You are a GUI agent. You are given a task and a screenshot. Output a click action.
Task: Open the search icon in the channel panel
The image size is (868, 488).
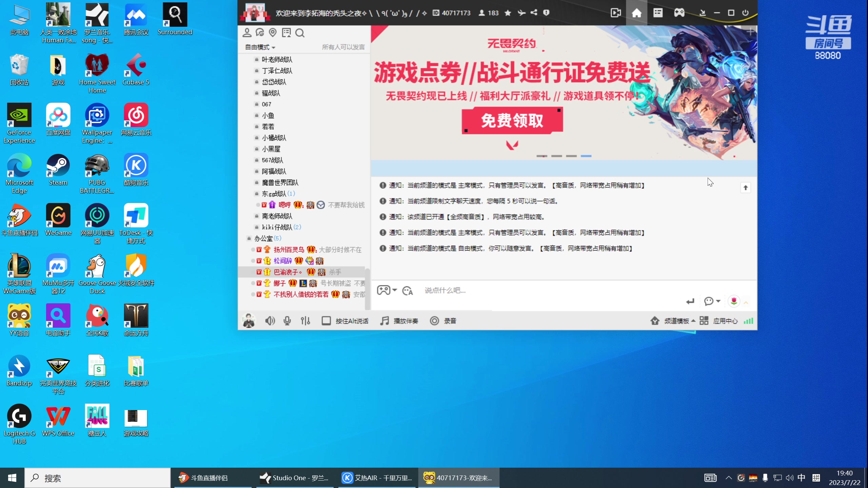(300, 33)
